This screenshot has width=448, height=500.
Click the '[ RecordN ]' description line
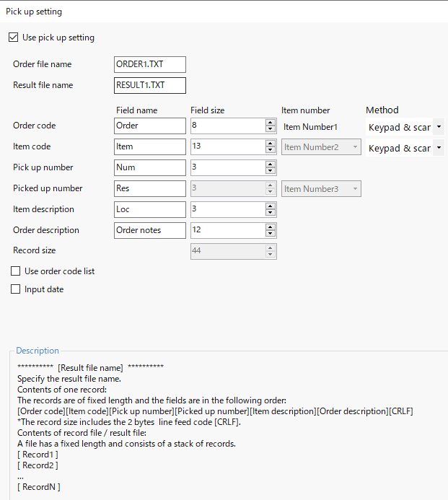click(38, 487)
